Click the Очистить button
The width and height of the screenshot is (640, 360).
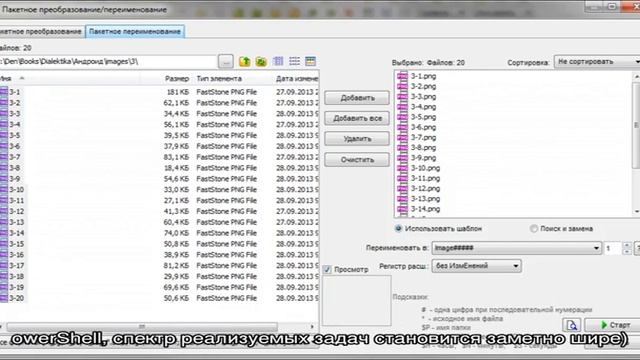click(x=357, y=160)
